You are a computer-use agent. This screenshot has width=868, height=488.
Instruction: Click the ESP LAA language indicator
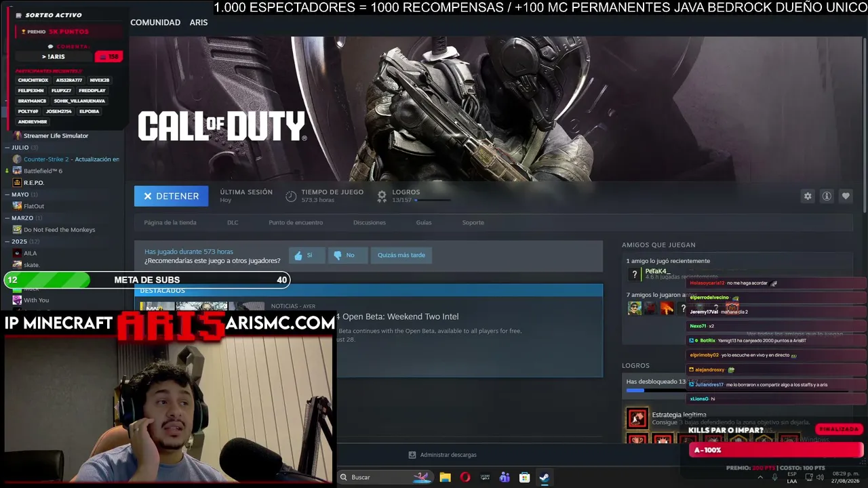click(x=792, y=477)
